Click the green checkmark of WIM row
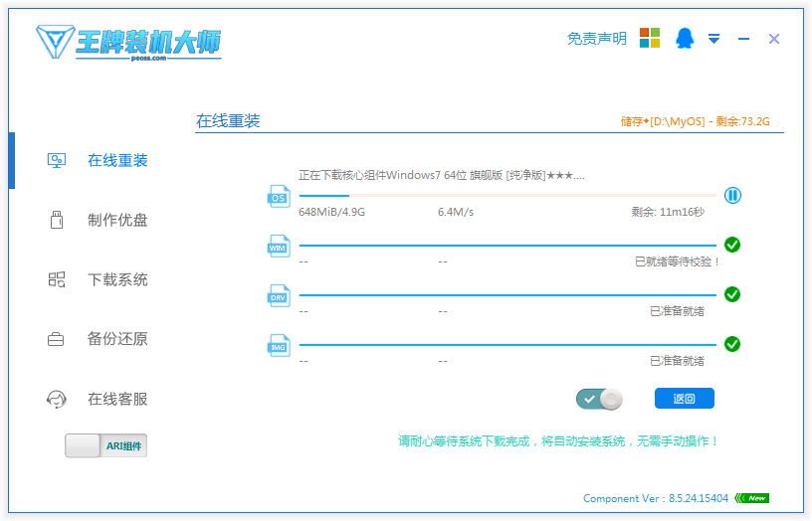 pyautogui.click(x=732, y=245)
